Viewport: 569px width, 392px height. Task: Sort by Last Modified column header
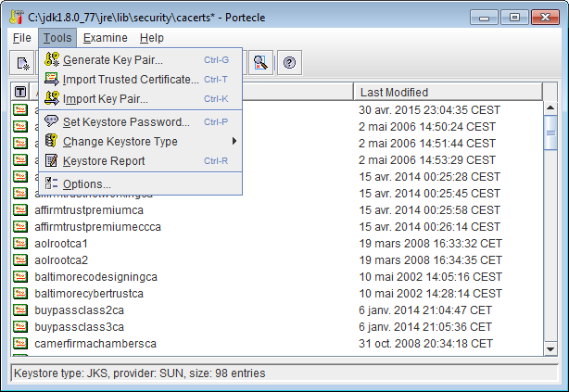(x=445, y=92)
